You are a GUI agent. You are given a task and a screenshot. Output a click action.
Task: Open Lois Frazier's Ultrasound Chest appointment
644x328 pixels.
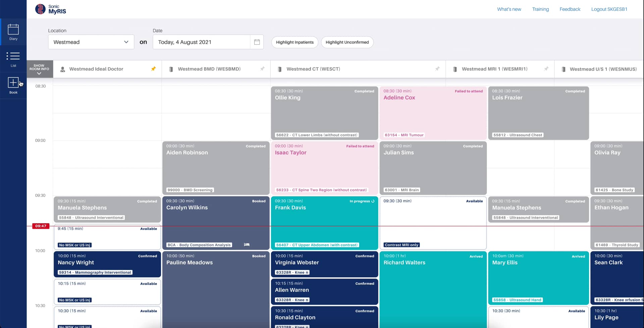click(x=538, y=113)
